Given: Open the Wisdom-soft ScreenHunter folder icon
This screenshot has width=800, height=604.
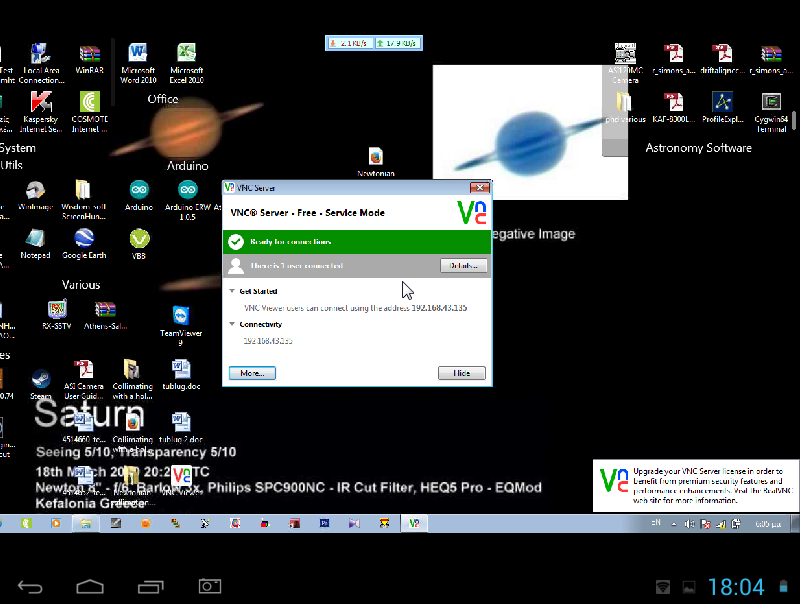Looking at the screenshot, I should pos(83,200).
